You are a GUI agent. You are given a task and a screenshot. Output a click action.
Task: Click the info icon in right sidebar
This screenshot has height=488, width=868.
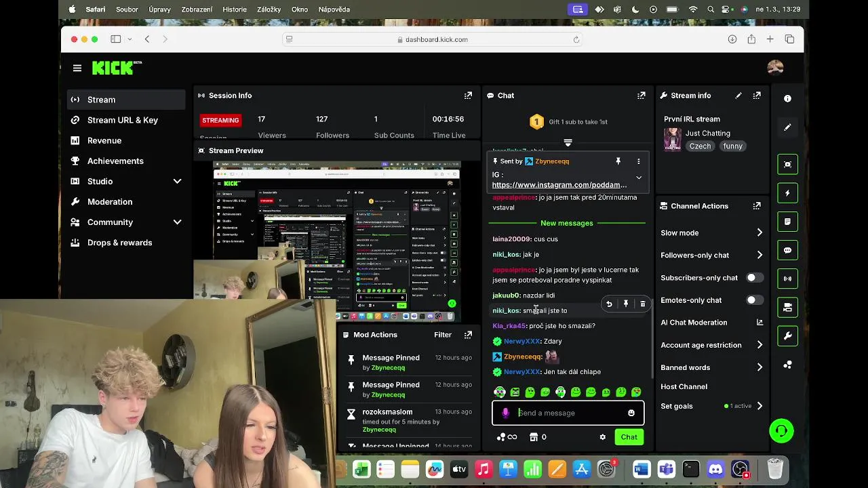[x=787, y=99]
